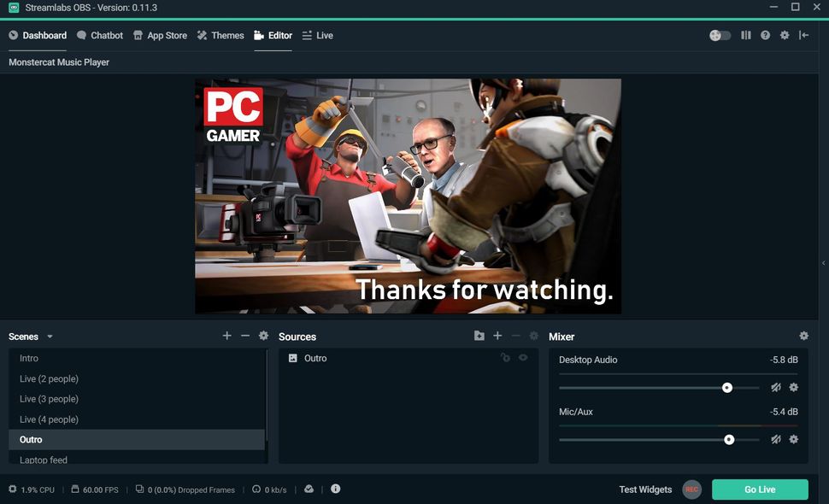Open Mic/Aux settings gear menu

tap(793, 439)
